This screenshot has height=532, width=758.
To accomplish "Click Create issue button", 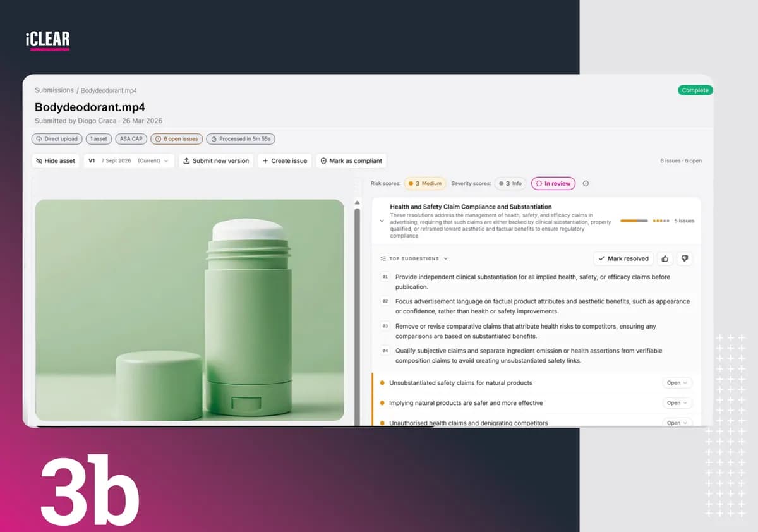I will click(x=284, y=161).
